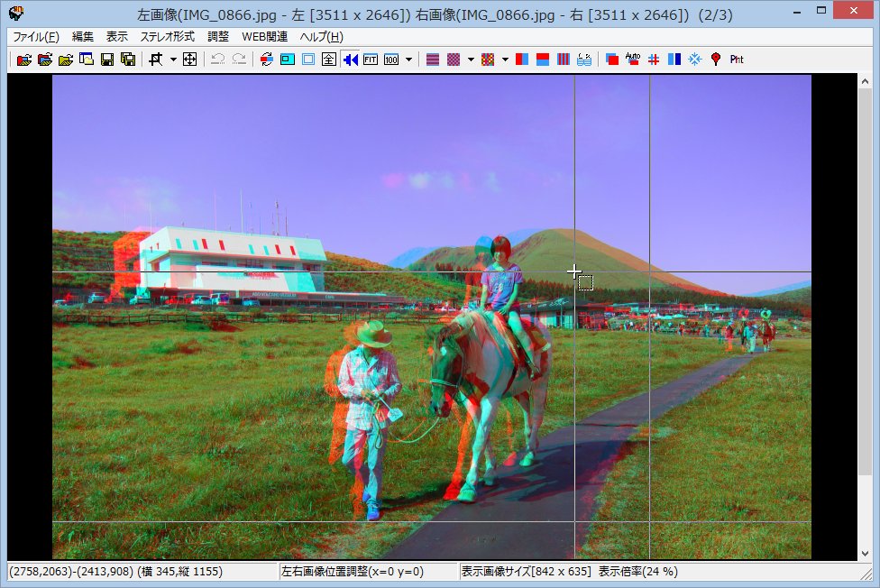Select horizontal interlaced stereo format icon
Viewport: 880px width, 588px height.
[x=432, y=60]
